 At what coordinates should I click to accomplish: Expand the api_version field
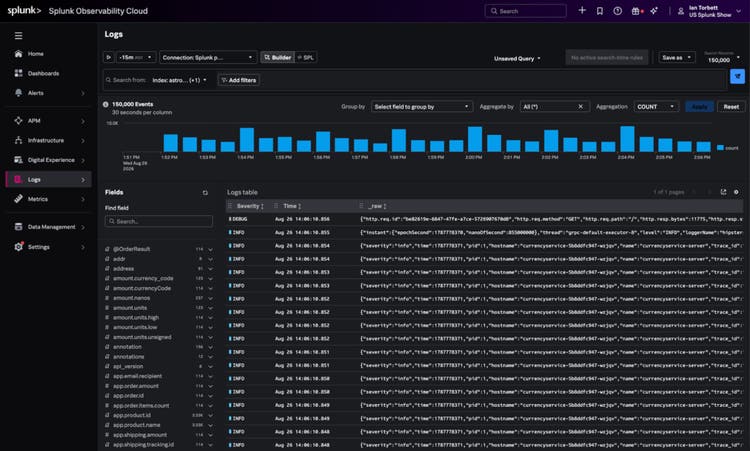(x=210, y=366)
